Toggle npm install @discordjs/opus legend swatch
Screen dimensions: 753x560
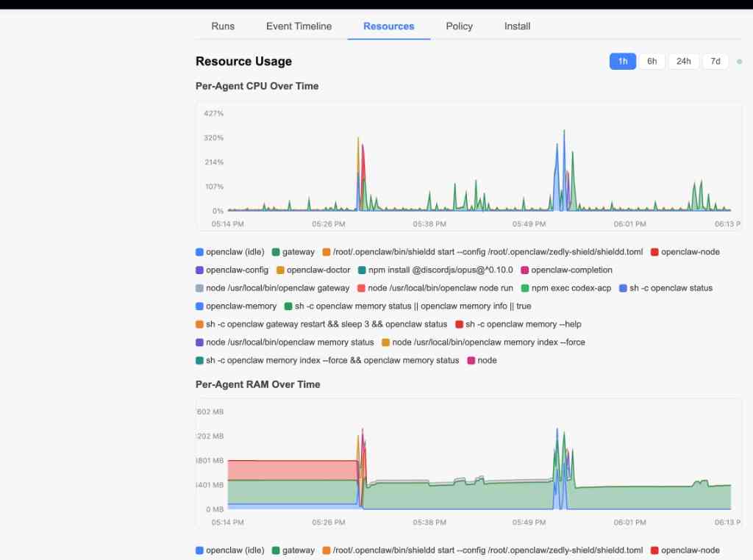pyautogui.click(x=362, y=270)
